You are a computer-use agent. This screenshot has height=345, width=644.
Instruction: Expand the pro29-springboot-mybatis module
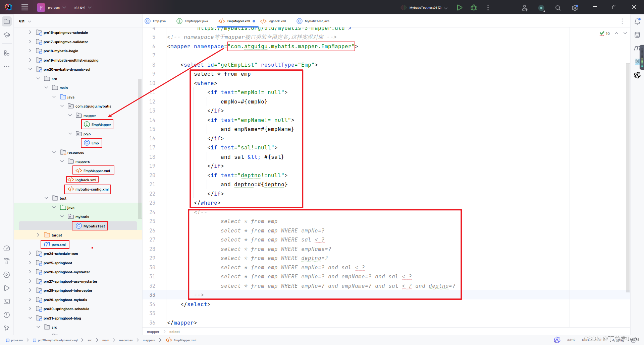point(30,300)
